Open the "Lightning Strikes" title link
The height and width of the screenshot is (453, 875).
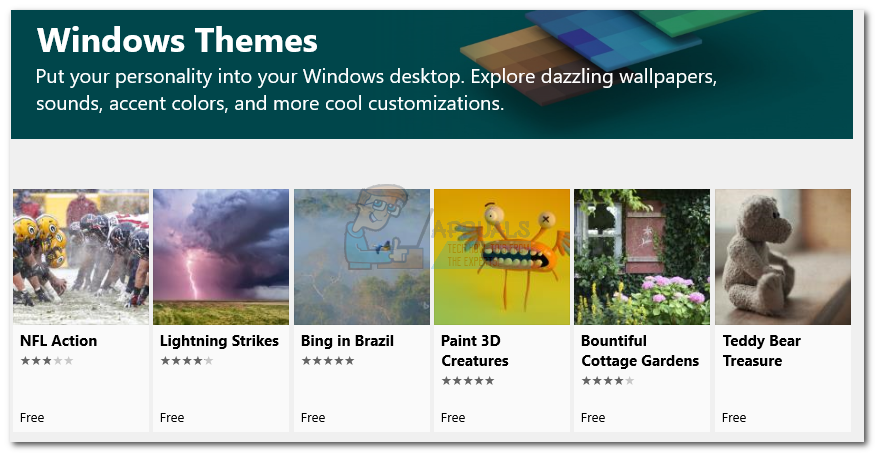219,341
